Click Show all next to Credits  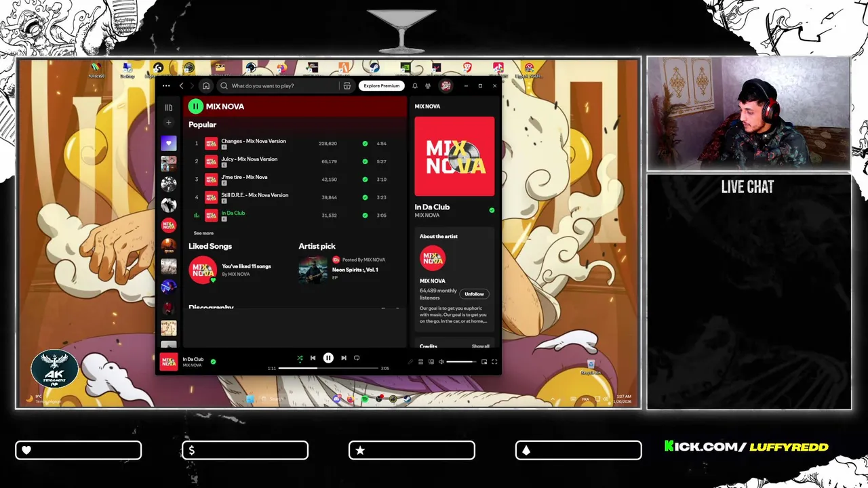(480, 346)
